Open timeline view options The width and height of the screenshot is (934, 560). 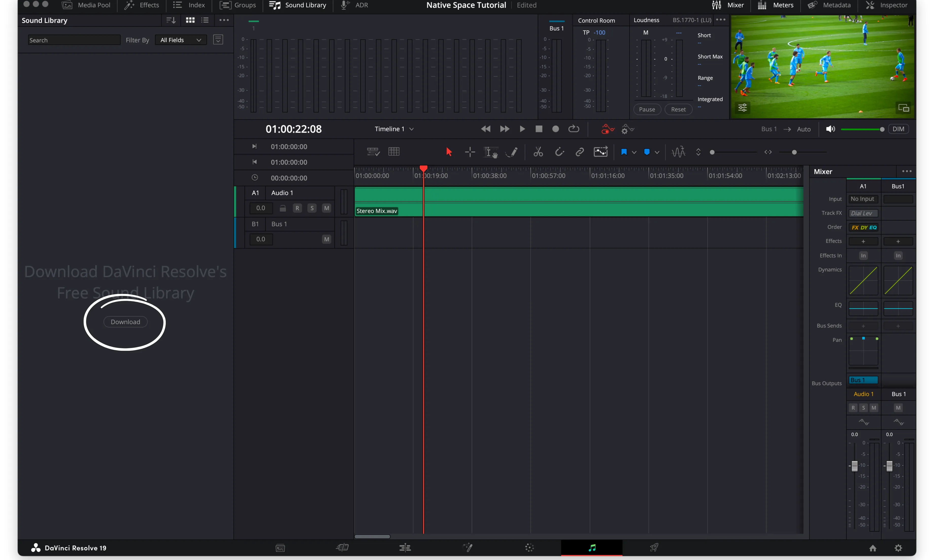coord(373,152)
